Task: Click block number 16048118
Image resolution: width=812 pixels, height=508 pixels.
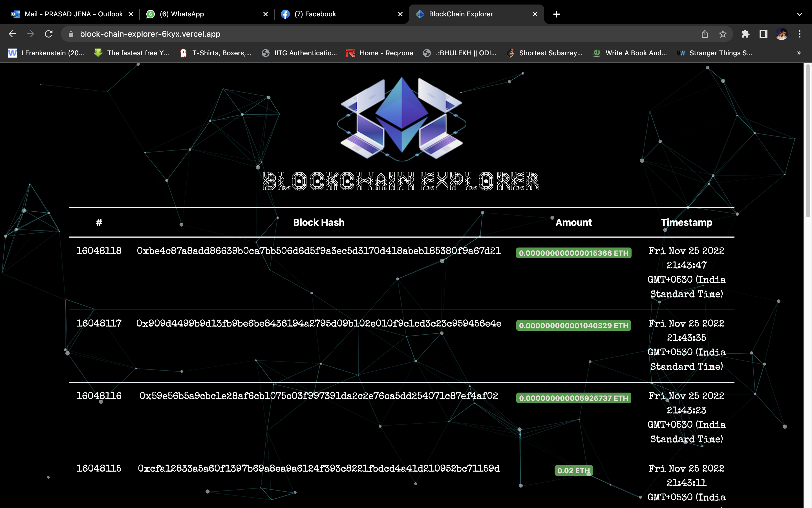Action: click(x=99, y=251)
